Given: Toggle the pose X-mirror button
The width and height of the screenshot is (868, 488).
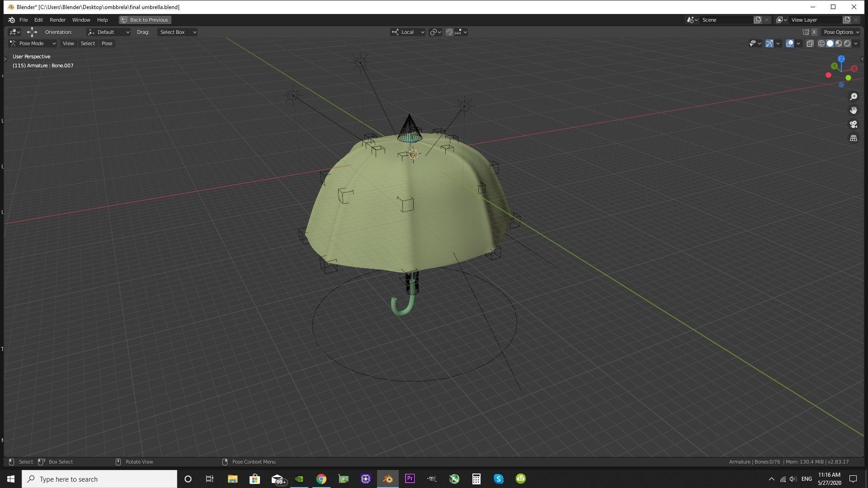Looking at the screenshot, I should (814, 32).
